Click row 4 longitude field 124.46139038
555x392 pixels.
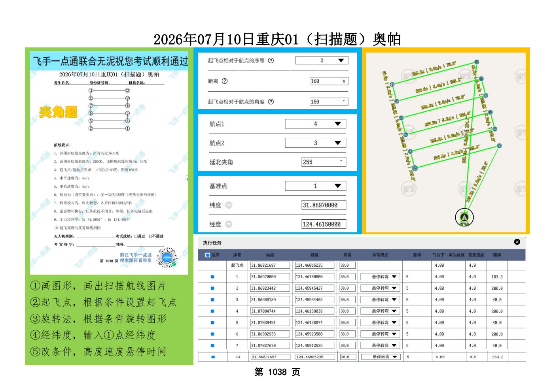(314, 311)
